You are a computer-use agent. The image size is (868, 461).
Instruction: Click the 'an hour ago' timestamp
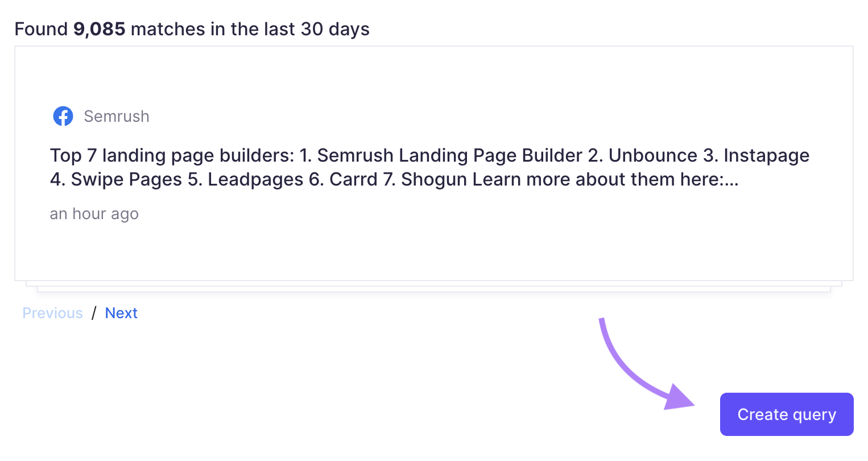(94, 213)
